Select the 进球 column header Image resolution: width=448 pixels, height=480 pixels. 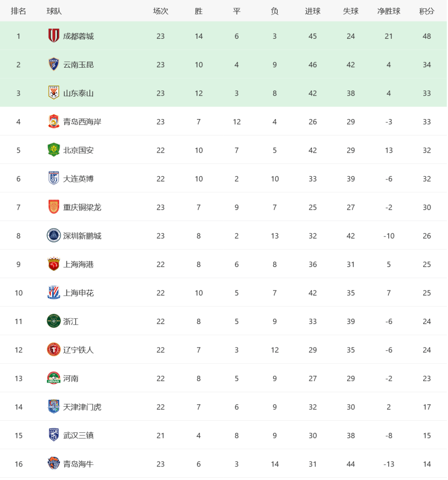pos(313,11)
